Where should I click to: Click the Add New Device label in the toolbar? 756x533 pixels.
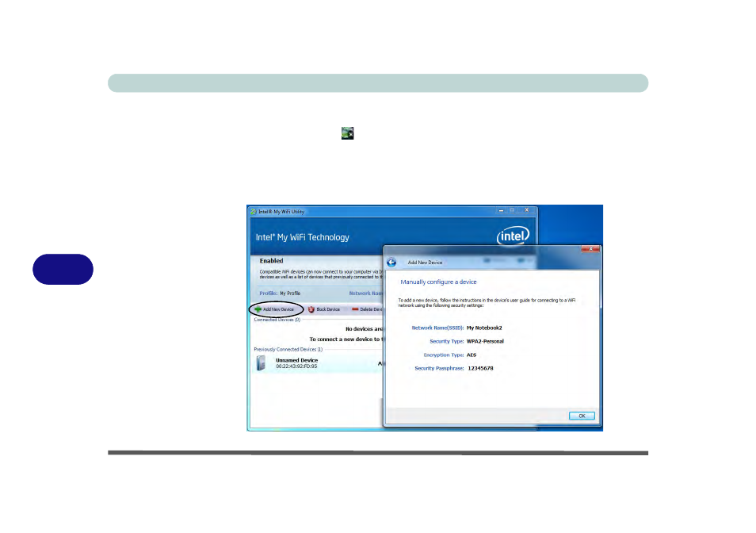tap(278, 309)
